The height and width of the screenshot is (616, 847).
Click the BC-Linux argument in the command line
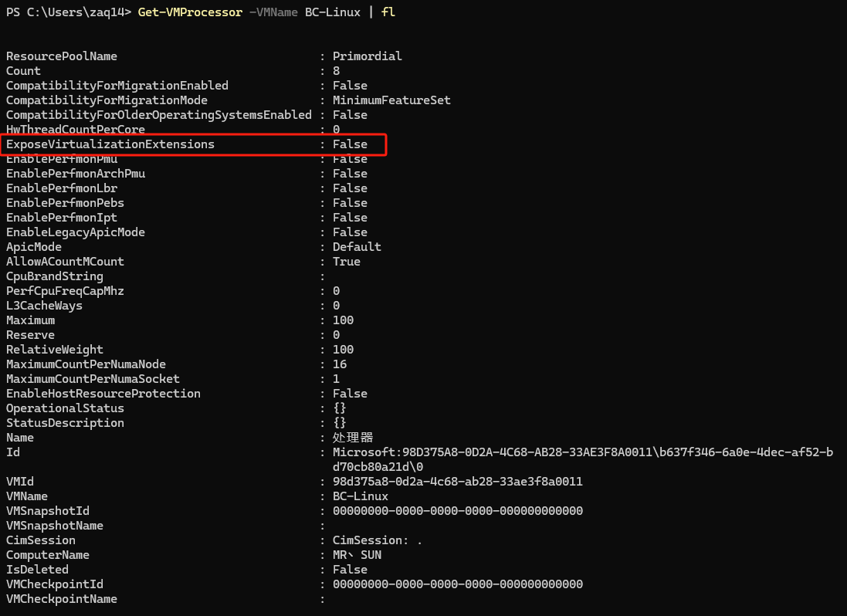(333, 12)
